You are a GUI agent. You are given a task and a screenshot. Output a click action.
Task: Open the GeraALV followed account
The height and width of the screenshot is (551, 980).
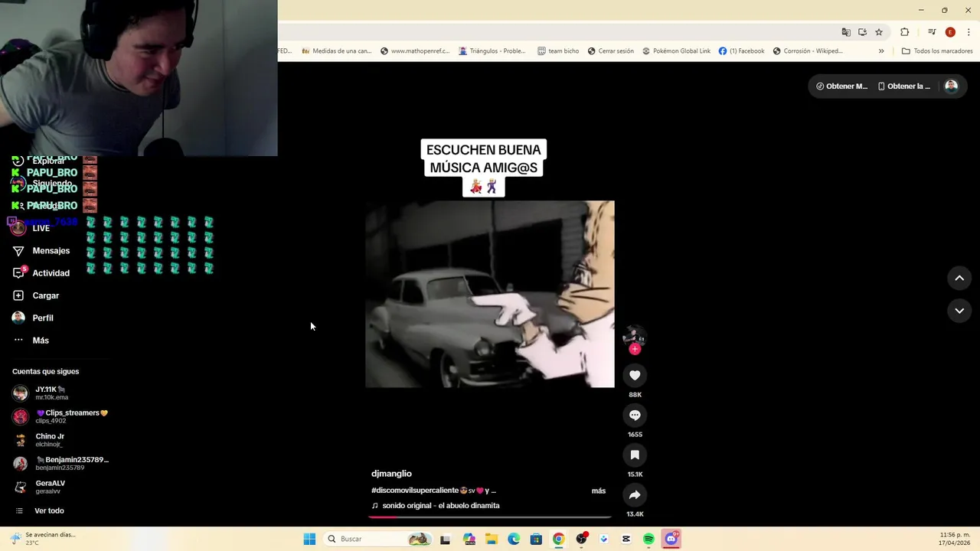pos(60,487)
